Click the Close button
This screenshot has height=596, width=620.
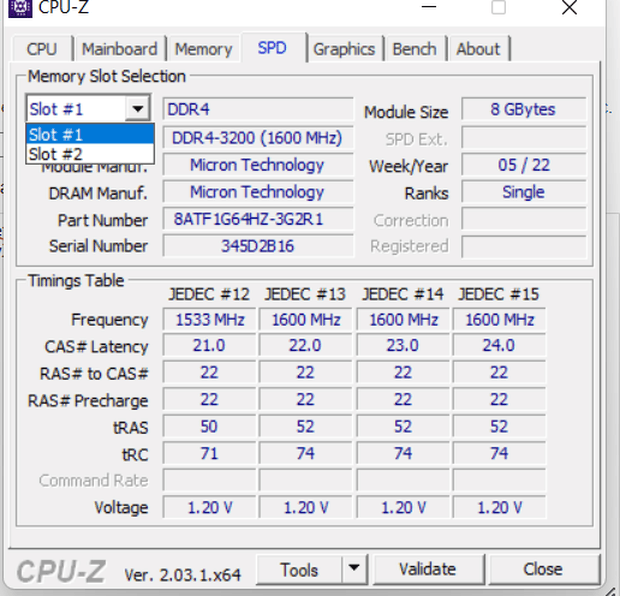[x=543, y=569]
